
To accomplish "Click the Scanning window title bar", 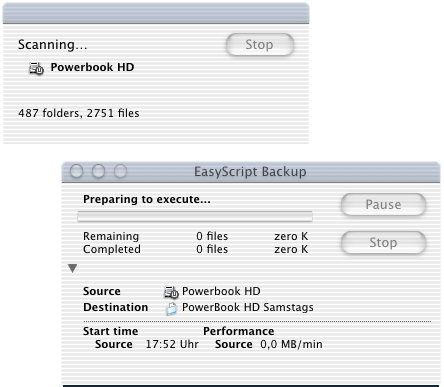I will tap(156, 13).
